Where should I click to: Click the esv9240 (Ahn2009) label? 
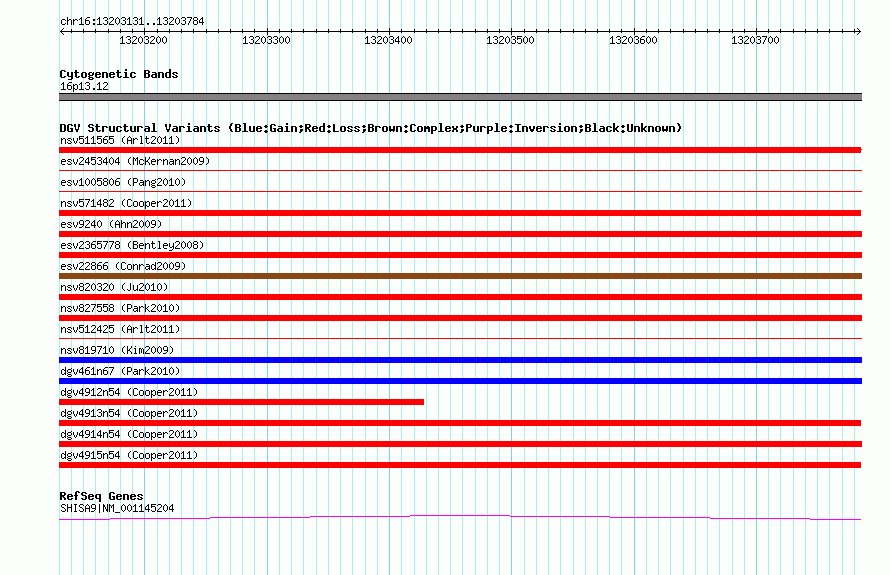pos(111,224)
